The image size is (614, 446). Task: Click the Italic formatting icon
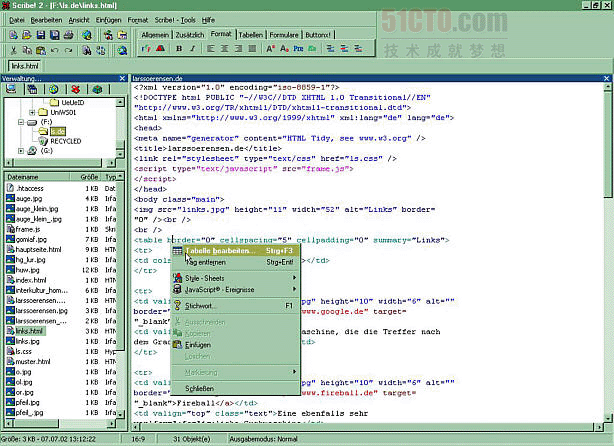[193, 49]
